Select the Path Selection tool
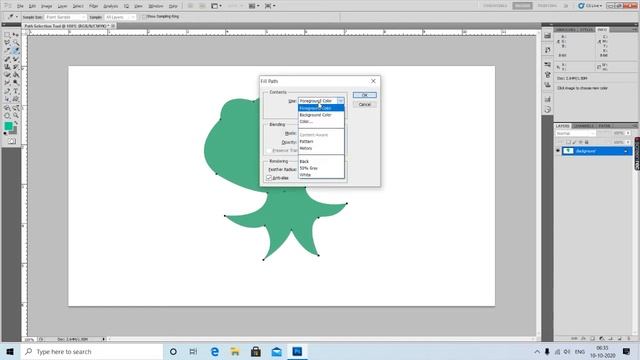The height and width of the screenshot is (360, 640). point(7,99)
